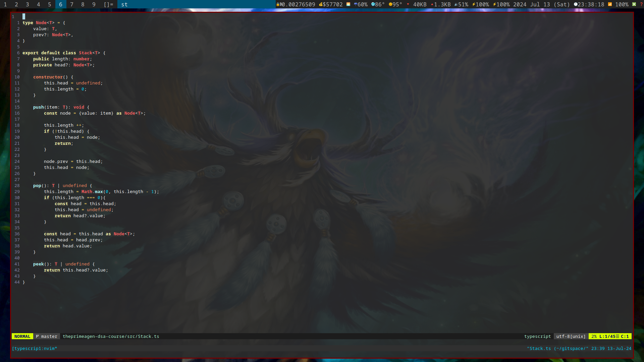This screenshot has width=644, height=362.
Task: Switch to workspace tag 3
Action: [x=28, y=4]
